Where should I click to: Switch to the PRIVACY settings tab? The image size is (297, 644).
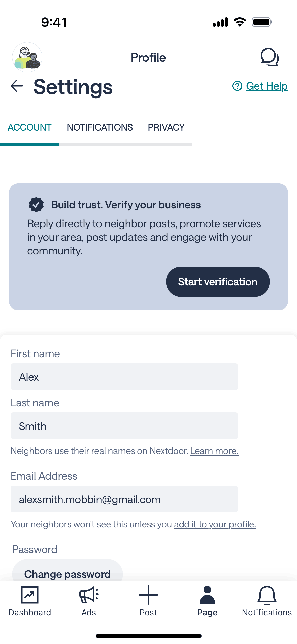click(166, 127)
